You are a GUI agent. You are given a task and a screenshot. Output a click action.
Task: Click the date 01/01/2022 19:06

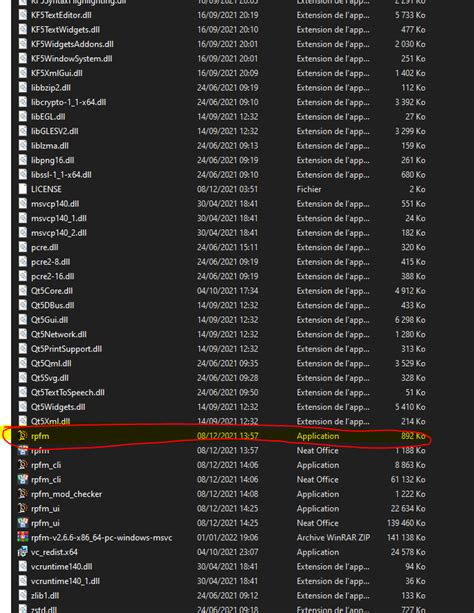click(228, 538)
